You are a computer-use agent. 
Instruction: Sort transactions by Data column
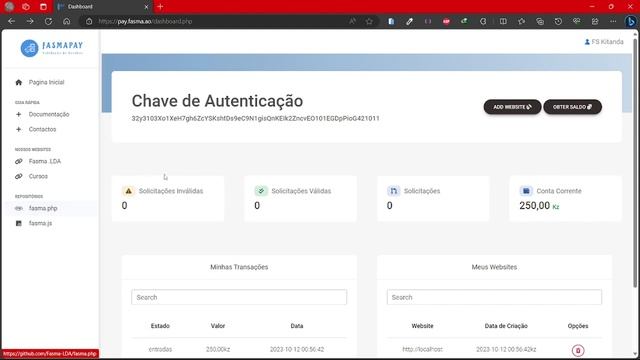(297, 326)
